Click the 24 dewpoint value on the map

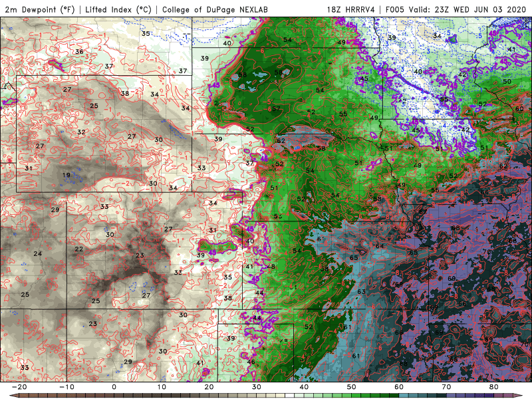[x=38, y=253]
